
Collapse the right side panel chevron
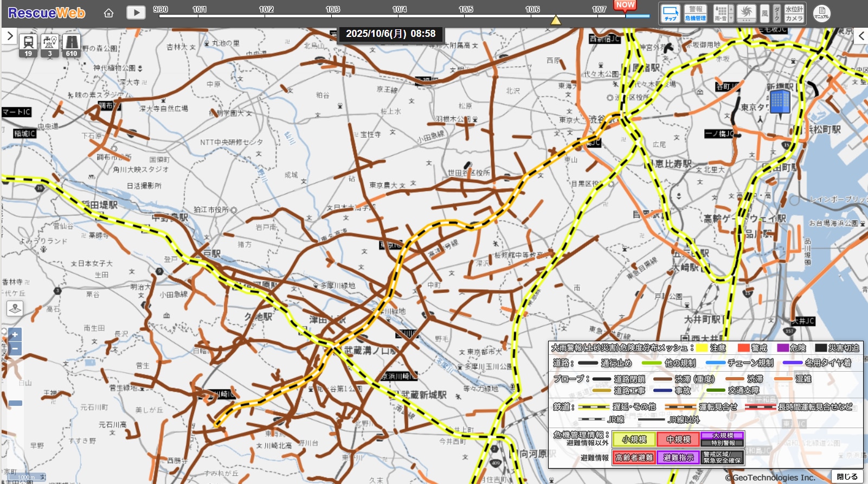coord(861,36)
